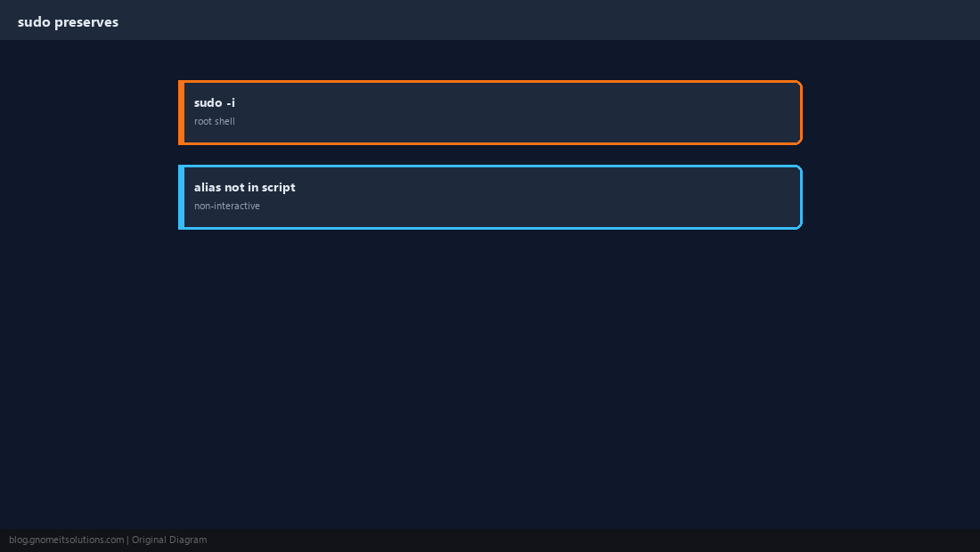980x552 pixels.
Task: Click the empty footer bar area
Action: (593, 540)
